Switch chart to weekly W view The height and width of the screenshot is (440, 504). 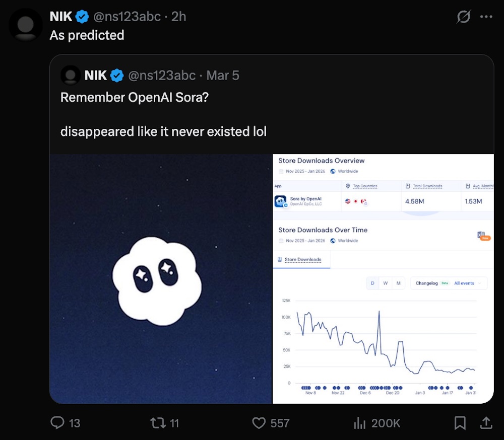(386, 283)
